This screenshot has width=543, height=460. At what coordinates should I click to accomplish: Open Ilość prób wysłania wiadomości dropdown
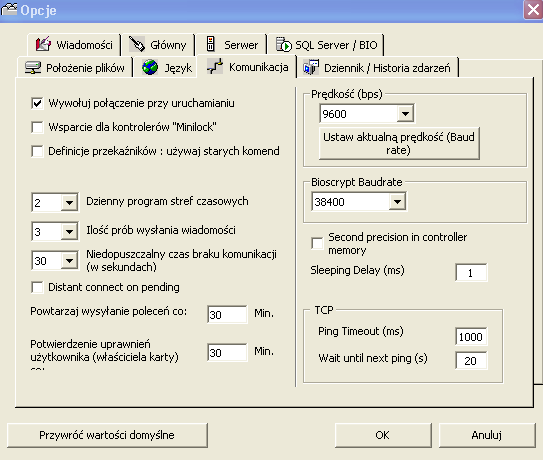(69, 231)
